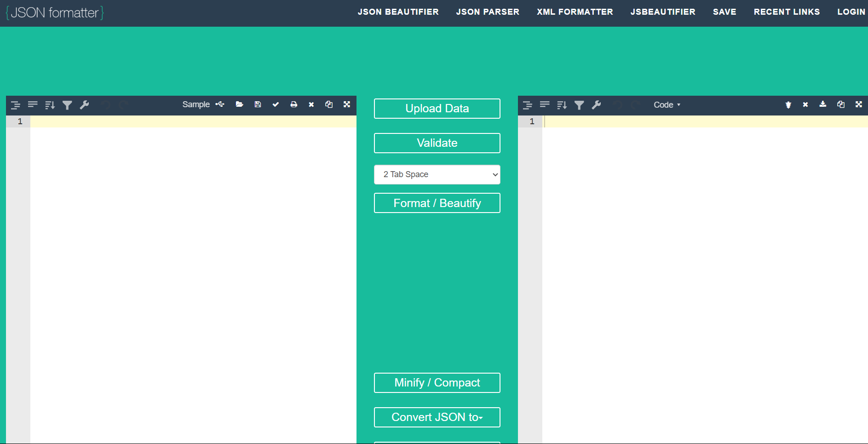868x444 pixels.
Task: Open a file with the folder icon
Action: tap(239, 104)
